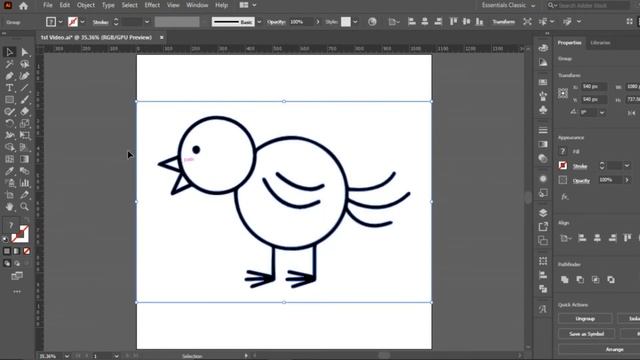Screen dimensions: 640x360
Task: Open the Window menu
Action: coord(197,5)
